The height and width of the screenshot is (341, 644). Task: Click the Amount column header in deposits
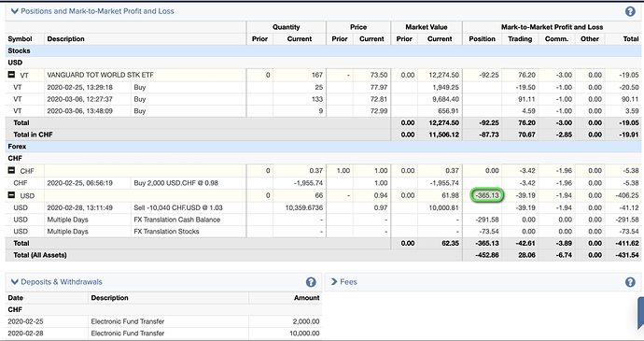[x=306, y=298]
